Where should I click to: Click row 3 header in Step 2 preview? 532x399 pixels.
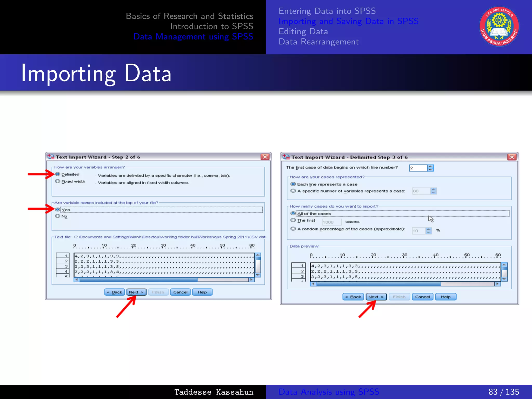tap(63, 266)
